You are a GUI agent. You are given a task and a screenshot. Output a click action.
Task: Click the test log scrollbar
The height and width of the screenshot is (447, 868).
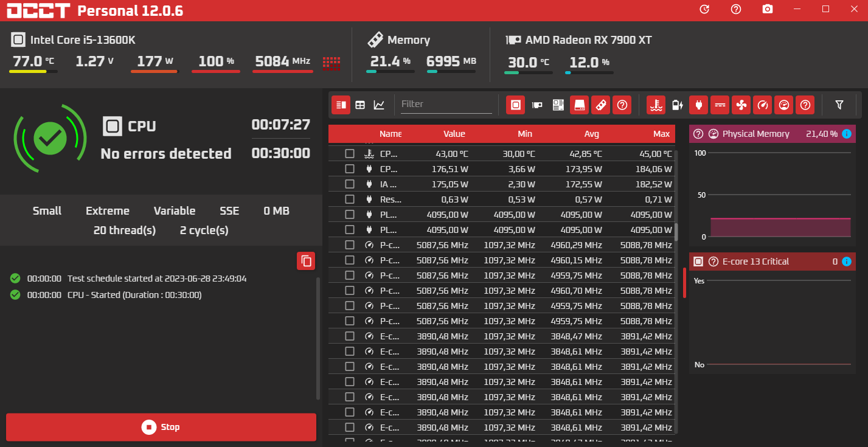[x=318, y=339]
